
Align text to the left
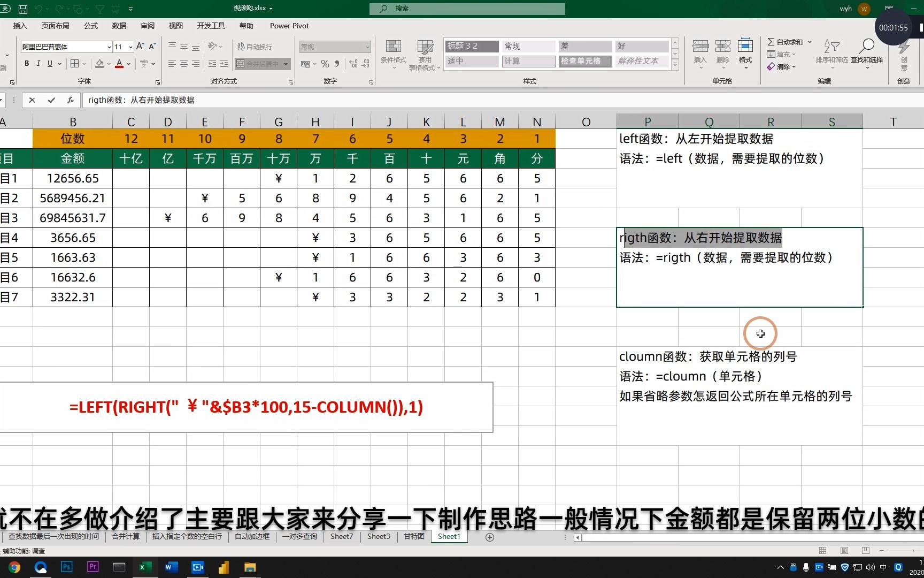tap(172, 64)
